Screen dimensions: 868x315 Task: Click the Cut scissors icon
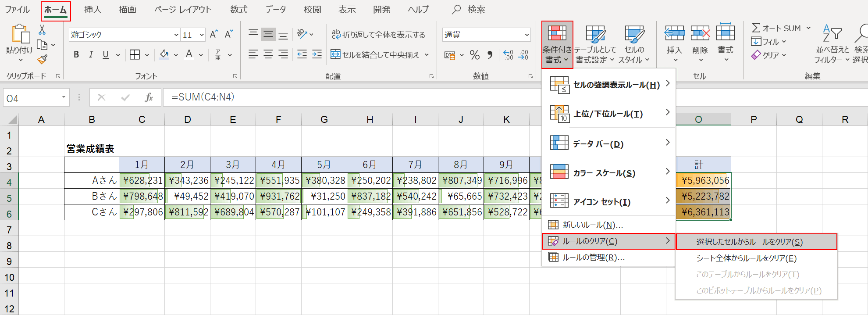42,30
